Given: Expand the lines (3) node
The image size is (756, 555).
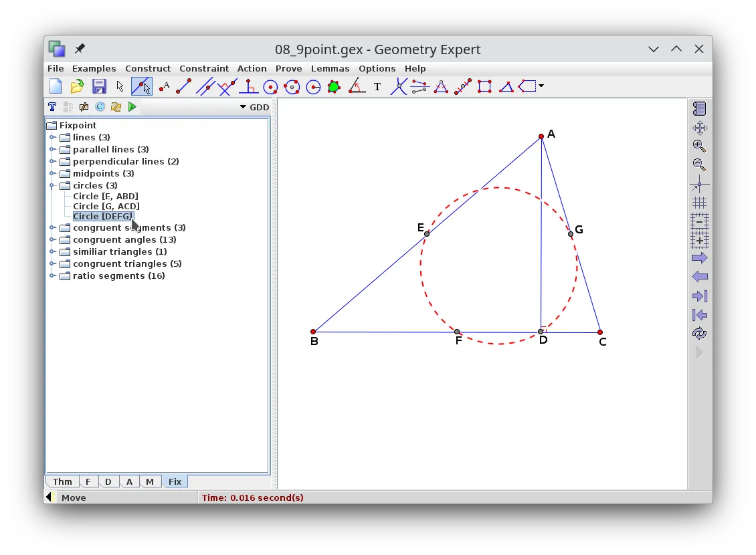Looking at the screenshot, I should click(52, 137).
